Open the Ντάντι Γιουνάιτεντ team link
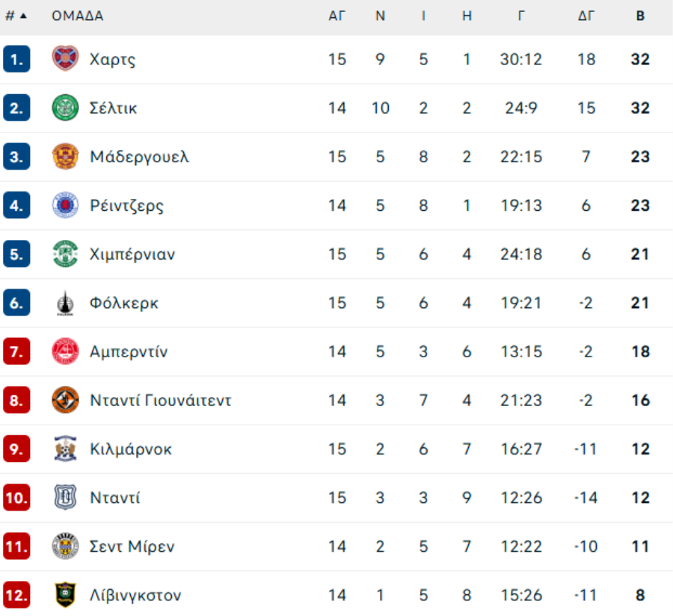Image resolution: width=673 pixels, height=616 pixels. coord(160,401)
